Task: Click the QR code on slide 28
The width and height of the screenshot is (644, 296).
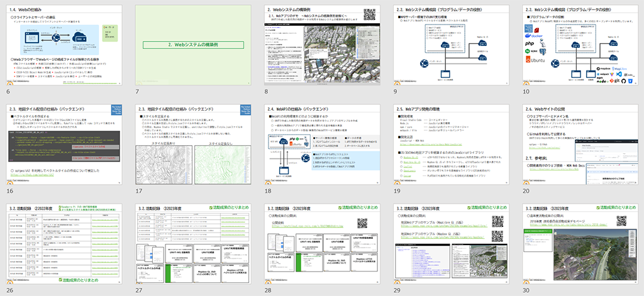Action: pyautogui.click(x=363, y=222)
